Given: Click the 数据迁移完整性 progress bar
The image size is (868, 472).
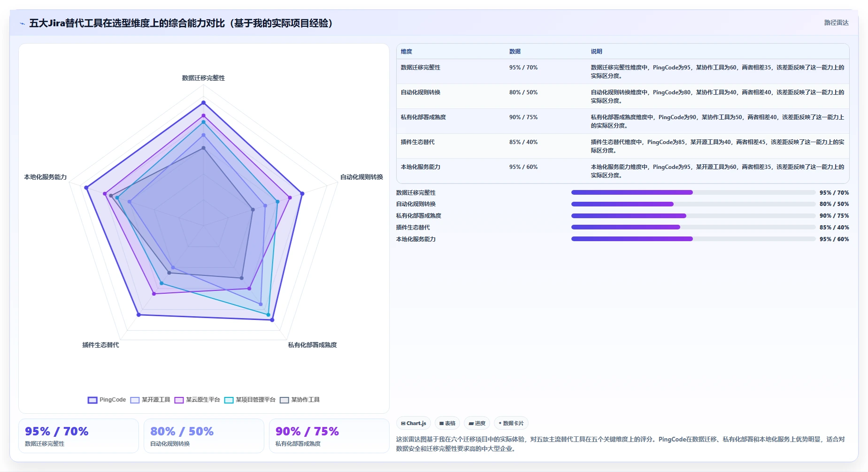Looking at the screenshot, I should pyautogui.click(x=693, y=192).
